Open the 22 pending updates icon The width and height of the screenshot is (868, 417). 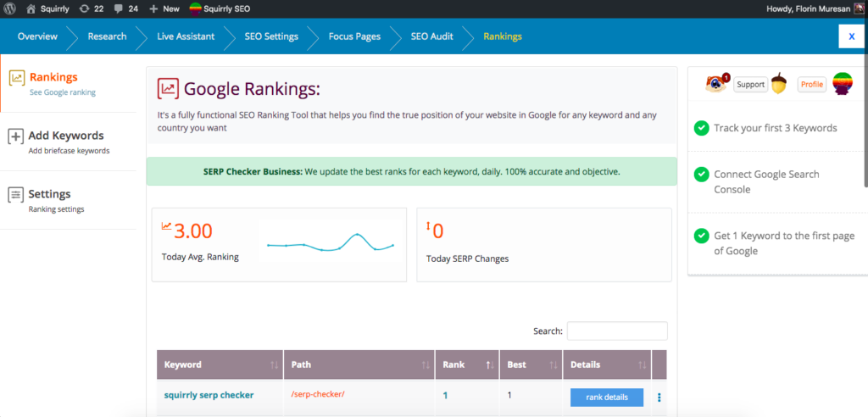pos(84,8)
